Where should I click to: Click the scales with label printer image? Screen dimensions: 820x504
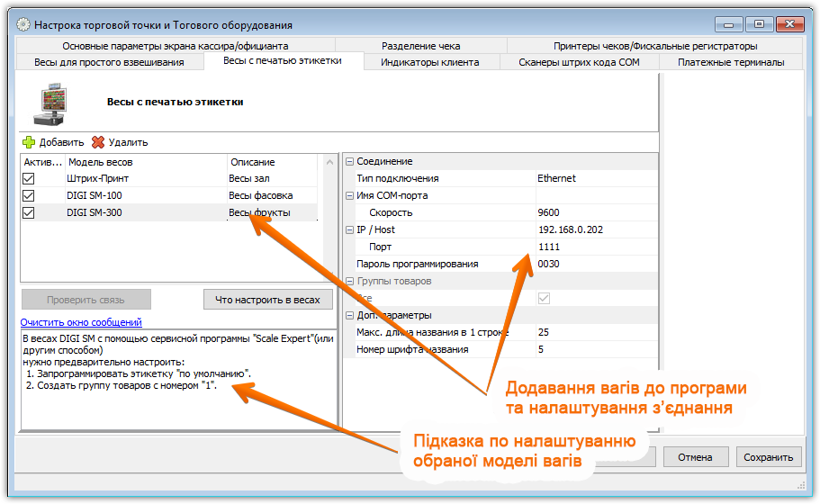click(x=50, y=103)
